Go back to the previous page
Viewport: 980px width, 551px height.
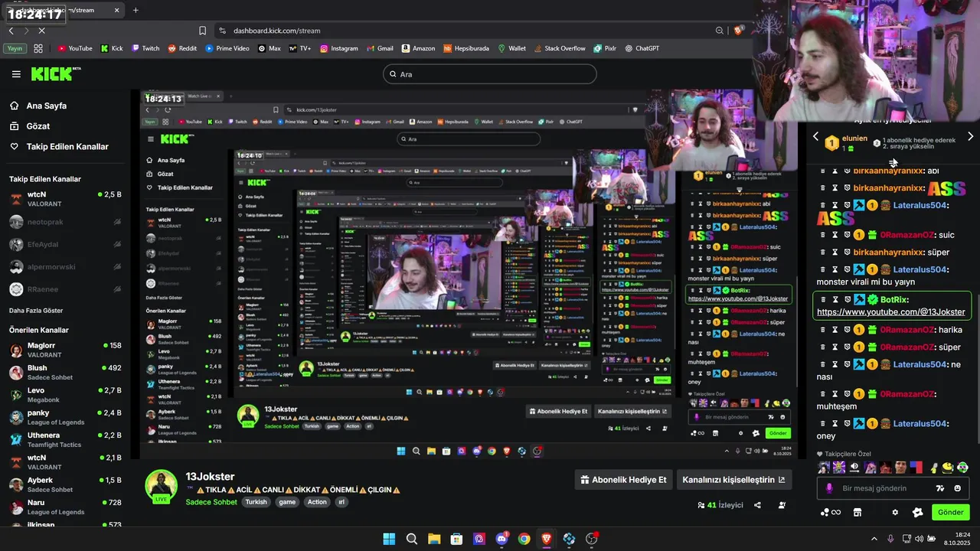pos(11,31)
